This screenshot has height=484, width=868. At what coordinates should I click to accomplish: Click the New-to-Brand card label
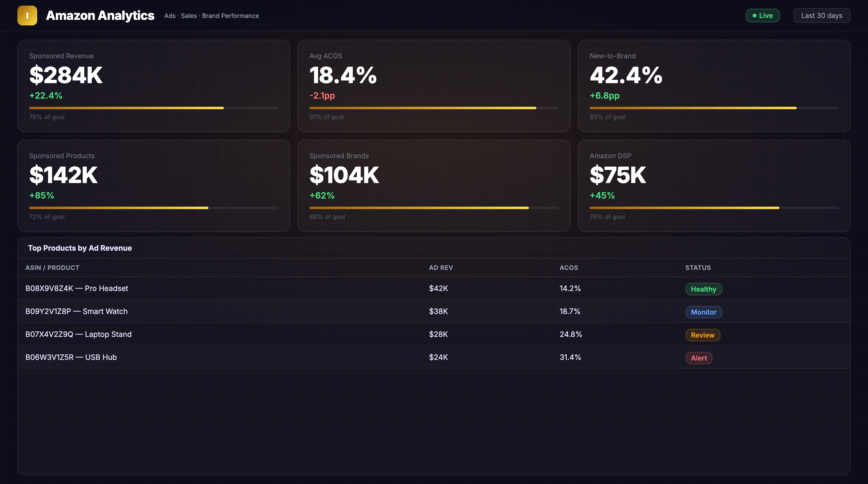click(x=613, y=56)
